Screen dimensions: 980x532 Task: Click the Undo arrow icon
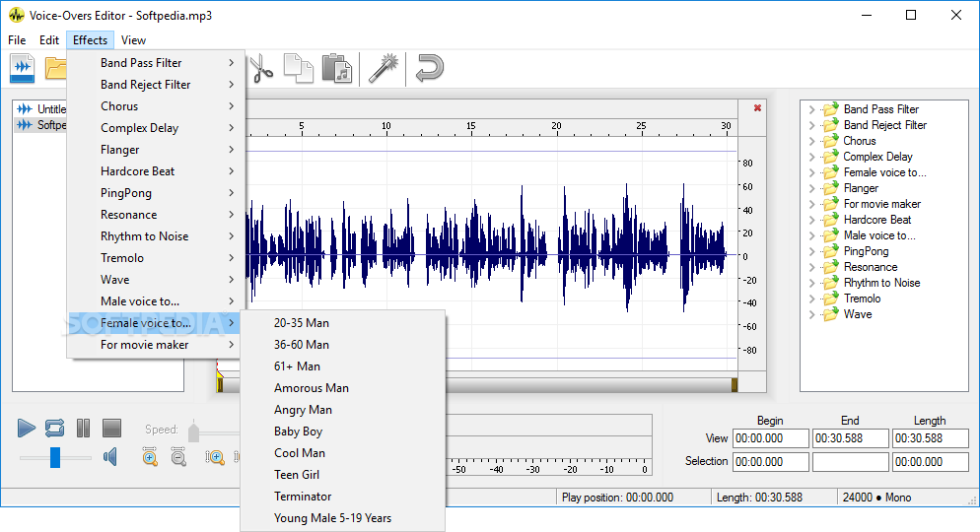[x=429, y=68]
